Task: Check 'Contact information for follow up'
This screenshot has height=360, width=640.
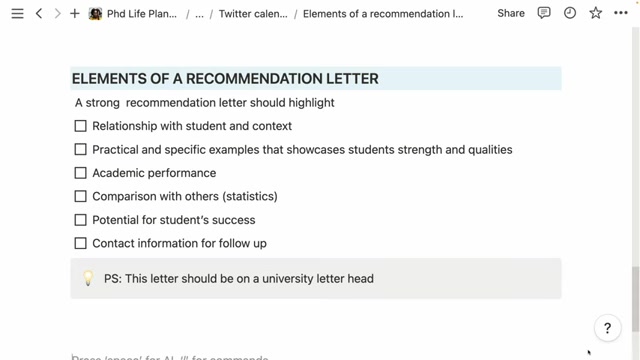Action: pos(80,243)
